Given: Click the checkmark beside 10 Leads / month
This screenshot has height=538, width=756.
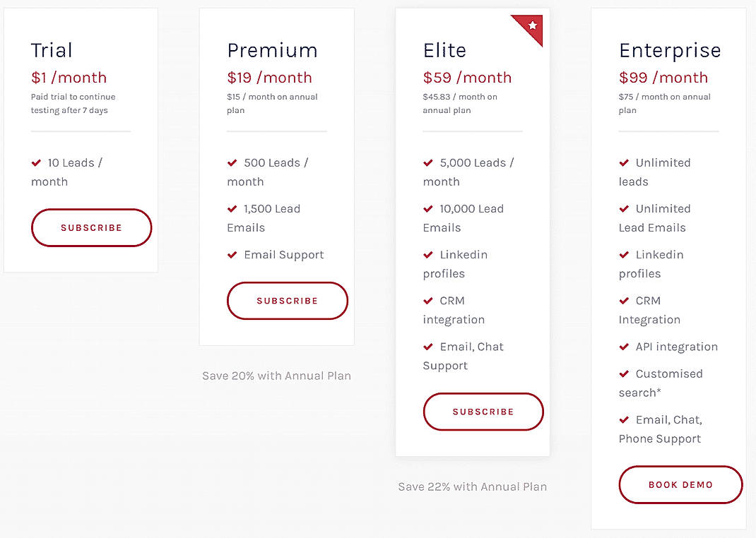Looking at the screenshot, I should coord(36,162).
